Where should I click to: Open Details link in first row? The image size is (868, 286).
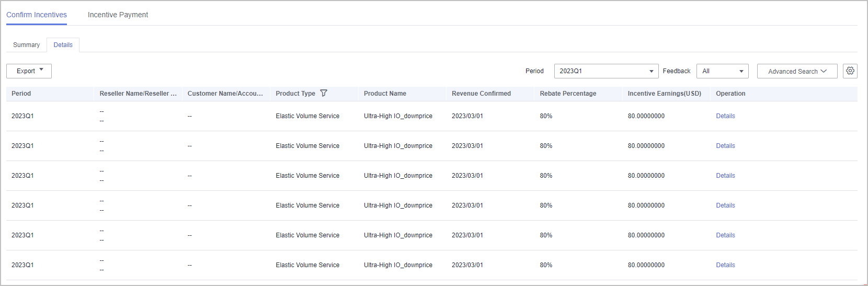[x=725, y=116]
